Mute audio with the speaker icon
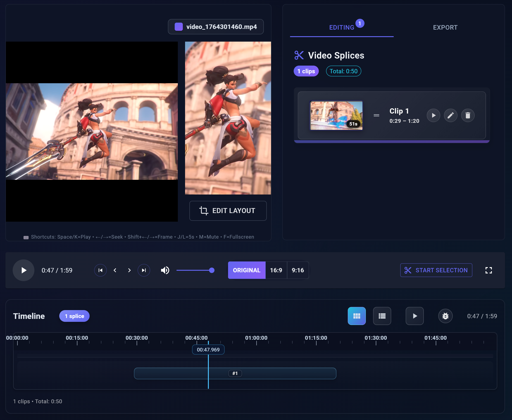 click(165, 270)
